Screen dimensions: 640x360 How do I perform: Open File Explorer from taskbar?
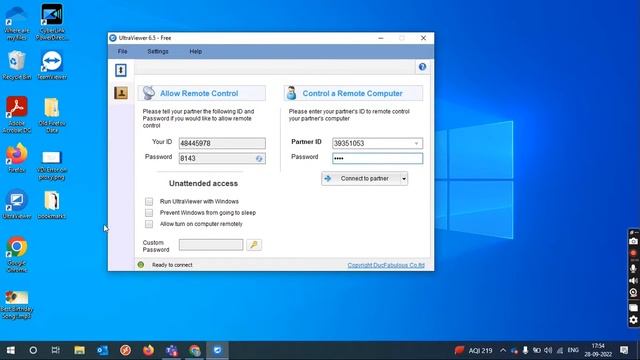click(x=79, y=350)
